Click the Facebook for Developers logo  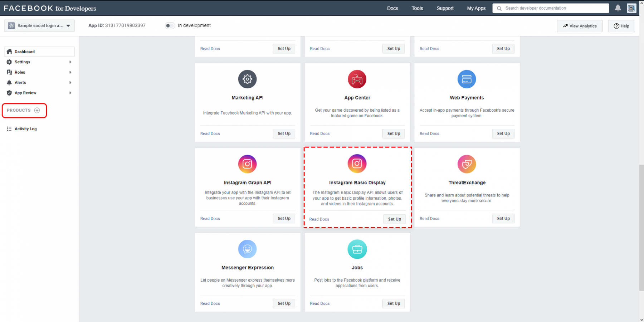tap(50, 8)
